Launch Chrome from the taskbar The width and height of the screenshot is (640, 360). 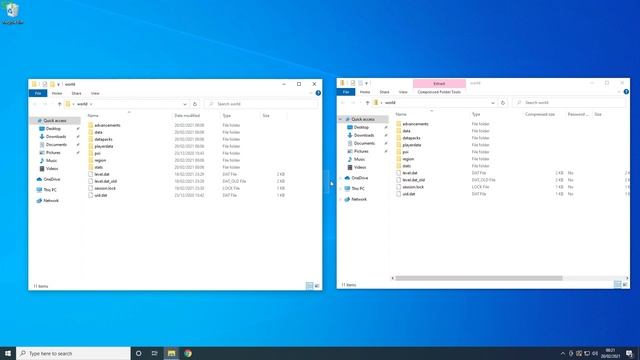coord(188,353)
